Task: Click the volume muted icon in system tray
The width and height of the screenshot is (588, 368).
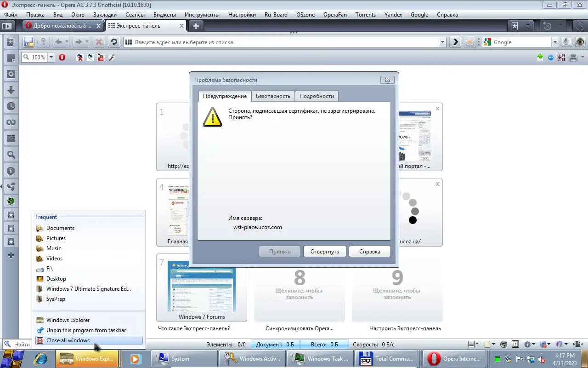Action: (x=542, y=359)
